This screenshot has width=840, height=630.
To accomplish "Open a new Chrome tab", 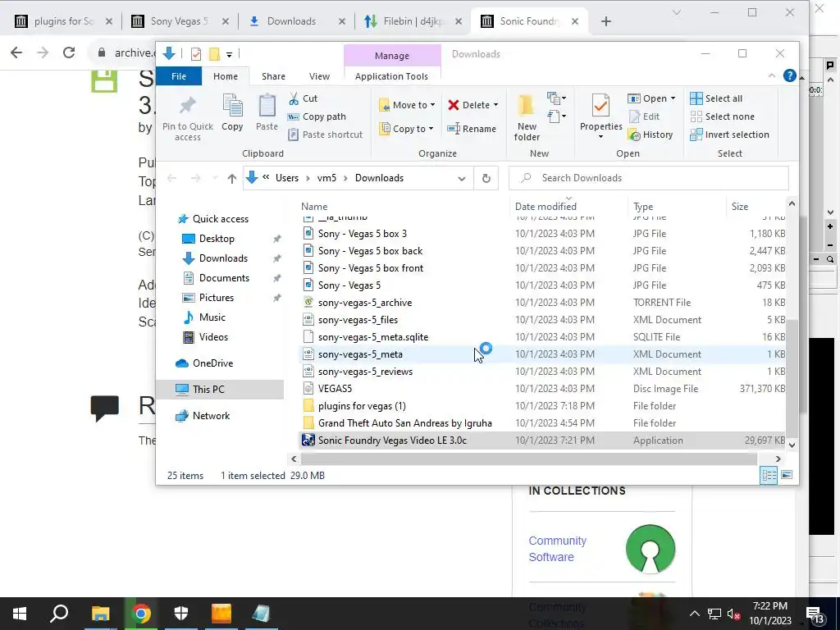I will click(606, 21).
